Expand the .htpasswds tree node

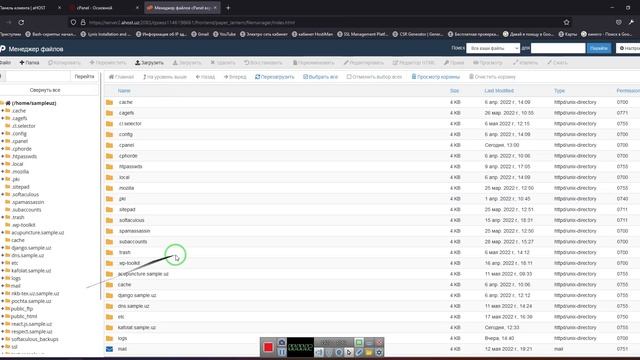click(2, 156)
